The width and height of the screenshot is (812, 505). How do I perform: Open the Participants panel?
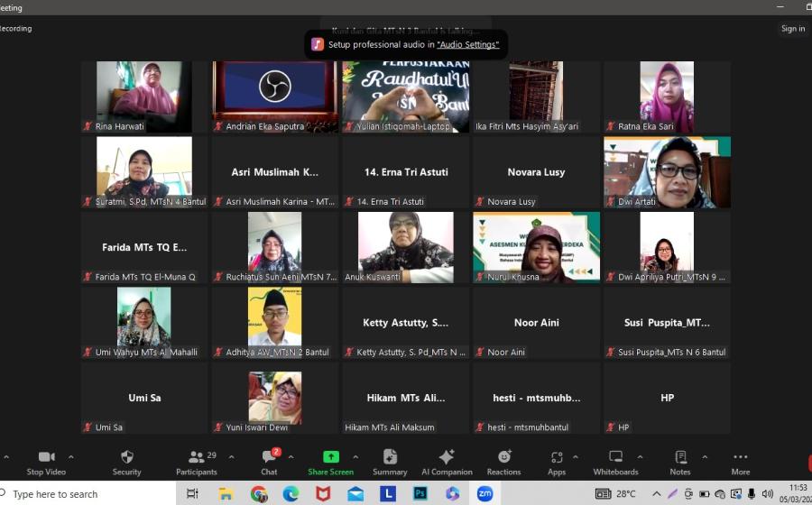point(196,458)
